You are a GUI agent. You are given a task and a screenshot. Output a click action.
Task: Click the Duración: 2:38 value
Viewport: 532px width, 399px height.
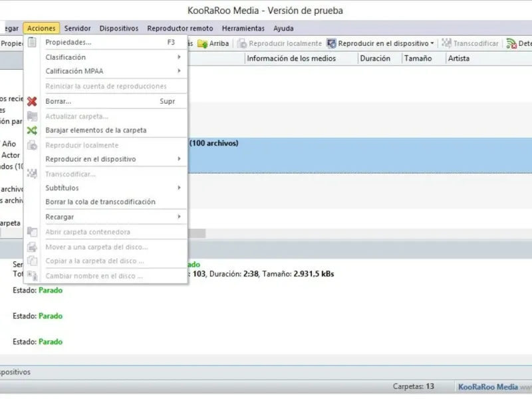[x=234, y=274]
